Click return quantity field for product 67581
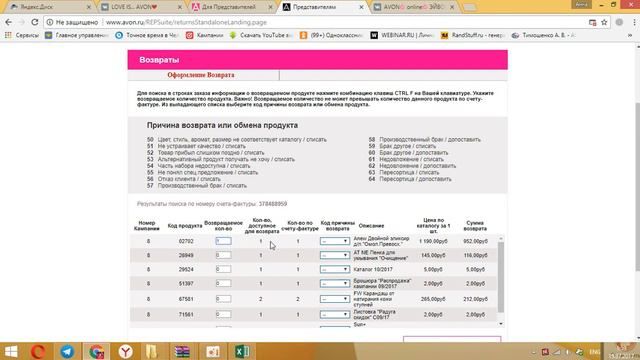The height and width of the screenshot is (360, 640). [x=223, y=299]
